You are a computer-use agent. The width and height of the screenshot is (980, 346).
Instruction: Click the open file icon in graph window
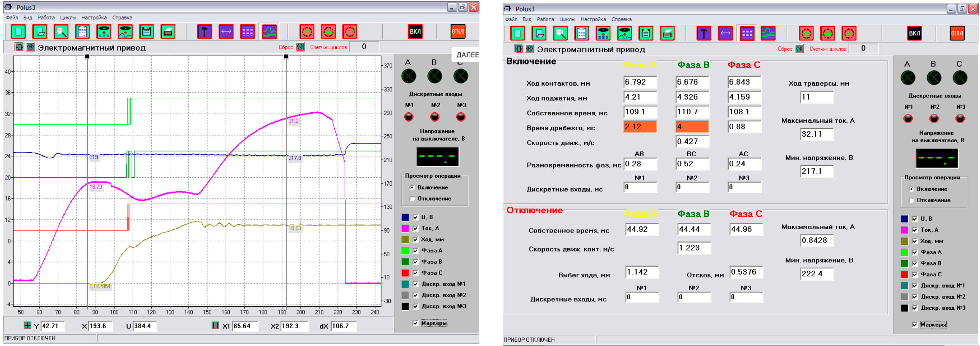pyautogui.click(x=40, y=32)
